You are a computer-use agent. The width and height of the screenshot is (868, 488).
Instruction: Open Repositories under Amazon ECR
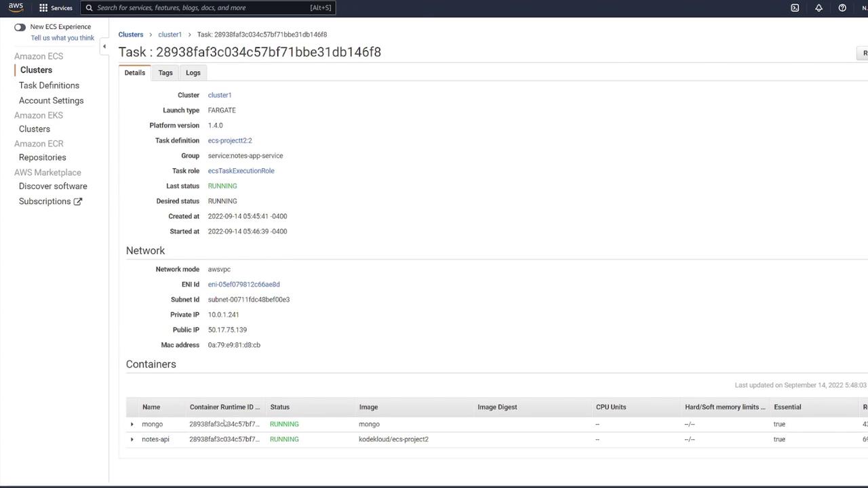tap(43, 157)
